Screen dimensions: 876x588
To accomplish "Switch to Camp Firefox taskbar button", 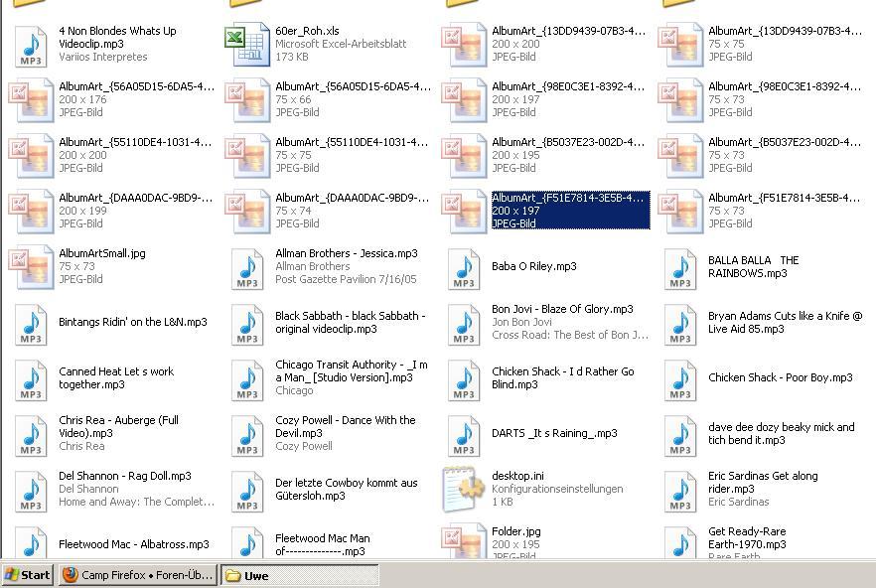I will click(137, 574).
